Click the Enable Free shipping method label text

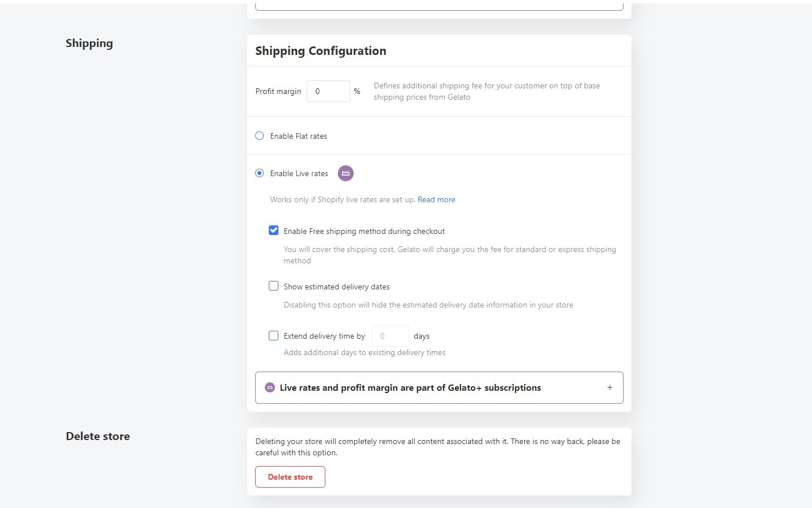click(364, 231)
